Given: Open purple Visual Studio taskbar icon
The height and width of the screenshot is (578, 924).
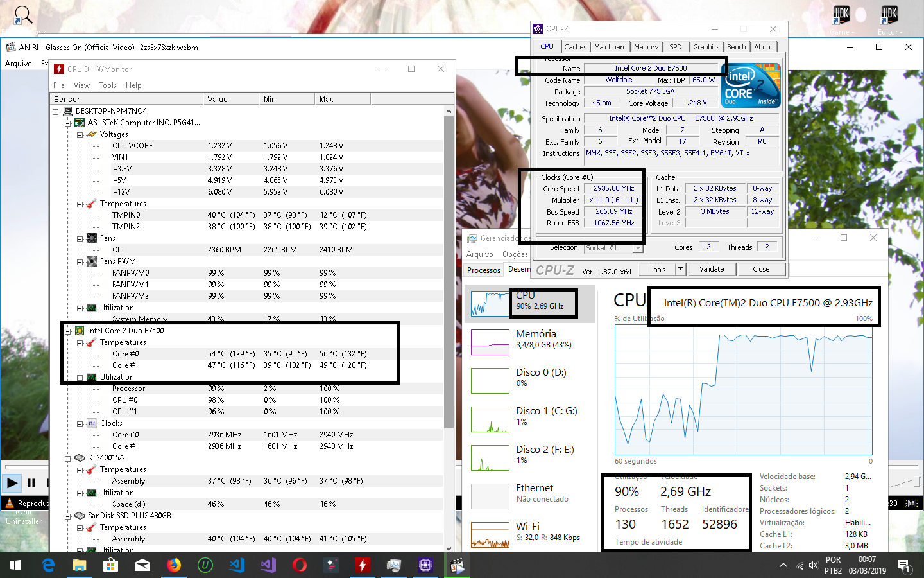Looking at the screenshot, I should [x=268, y=565].
